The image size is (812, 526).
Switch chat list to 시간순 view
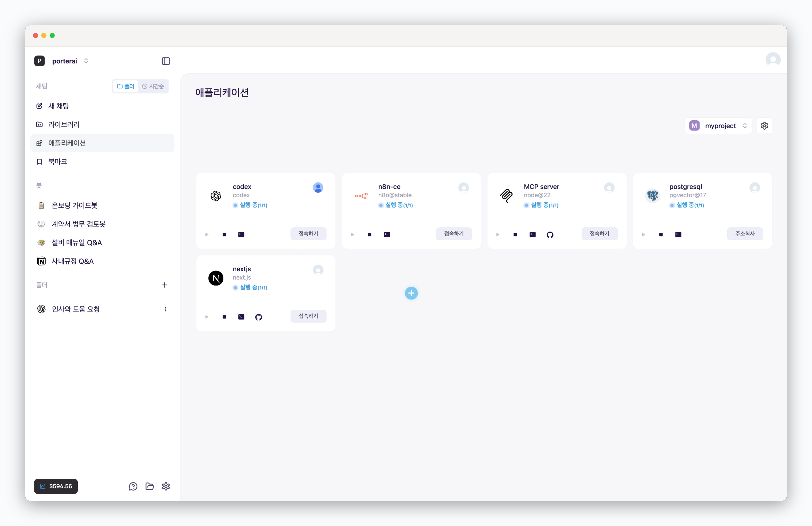pos(153,86)
